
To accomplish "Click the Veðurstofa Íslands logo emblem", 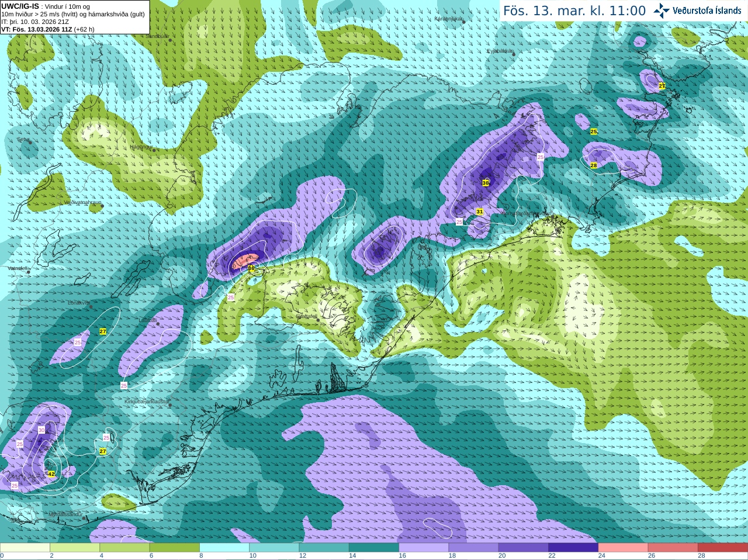I will coord(661,11).
